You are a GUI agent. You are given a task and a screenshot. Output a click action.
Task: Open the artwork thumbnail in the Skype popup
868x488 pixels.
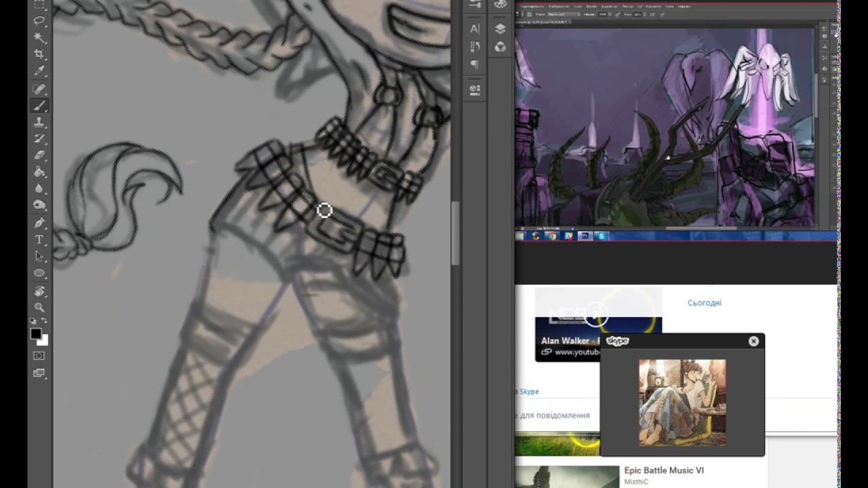pyautogui.click(x=682, y=403)
